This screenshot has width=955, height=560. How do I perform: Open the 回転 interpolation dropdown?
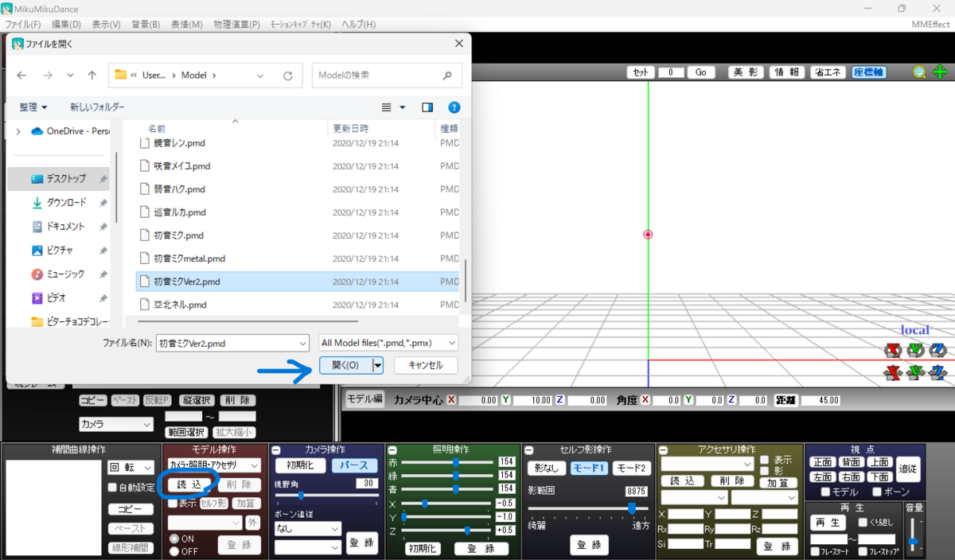pos(131,468)
